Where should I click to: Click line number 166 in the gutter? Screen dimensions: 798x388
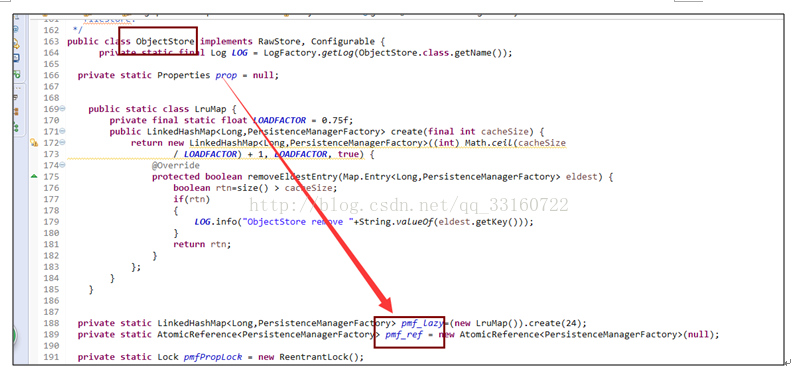(x=51, y=75)
